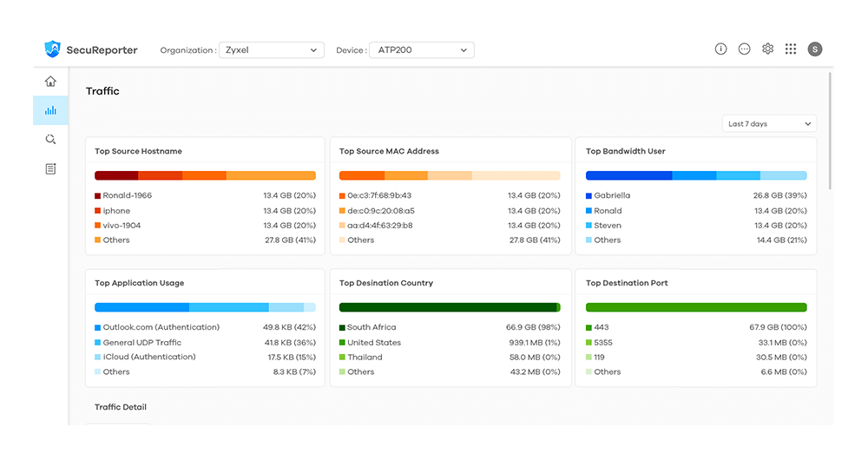Open the settings gear icon
Viewport: 868px width, 460px height.
click(767, 49)
